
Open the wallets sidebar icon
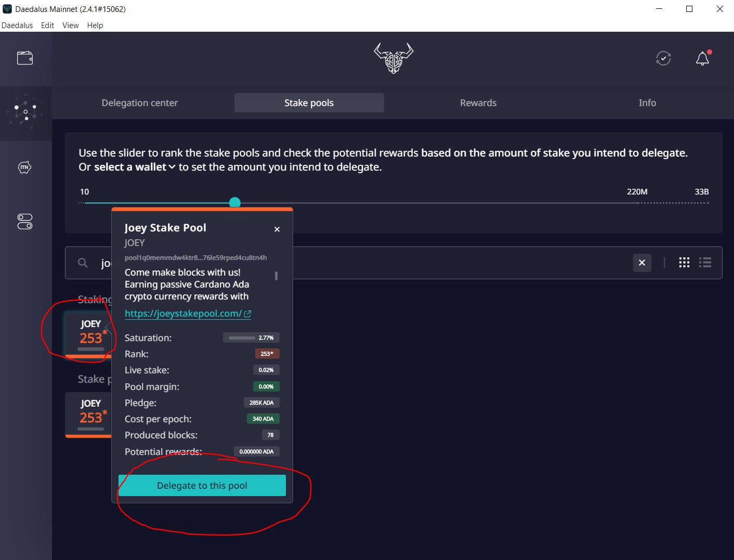click(x=25, y=58)
